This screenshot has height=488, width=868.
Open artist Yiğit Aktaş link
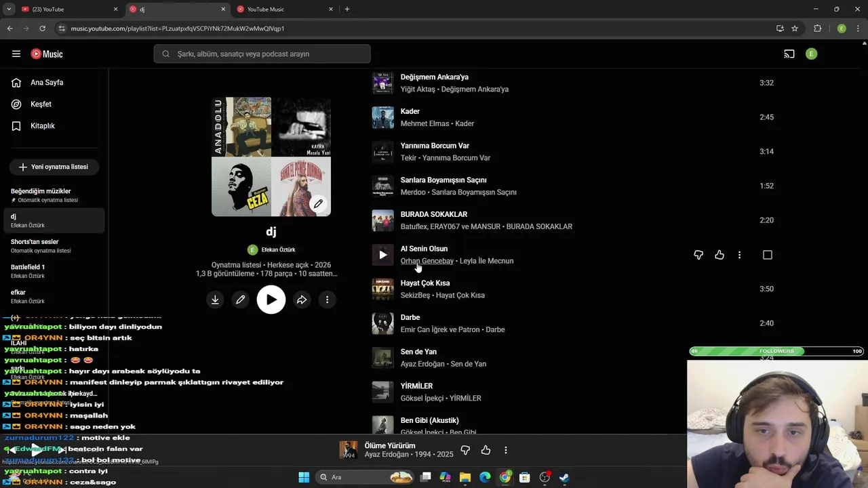coord(417,89)
